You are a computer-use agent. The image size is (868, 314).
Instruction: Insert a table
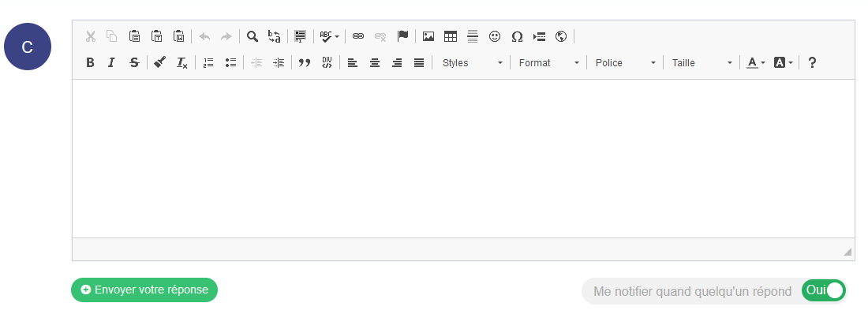(451, 36)
